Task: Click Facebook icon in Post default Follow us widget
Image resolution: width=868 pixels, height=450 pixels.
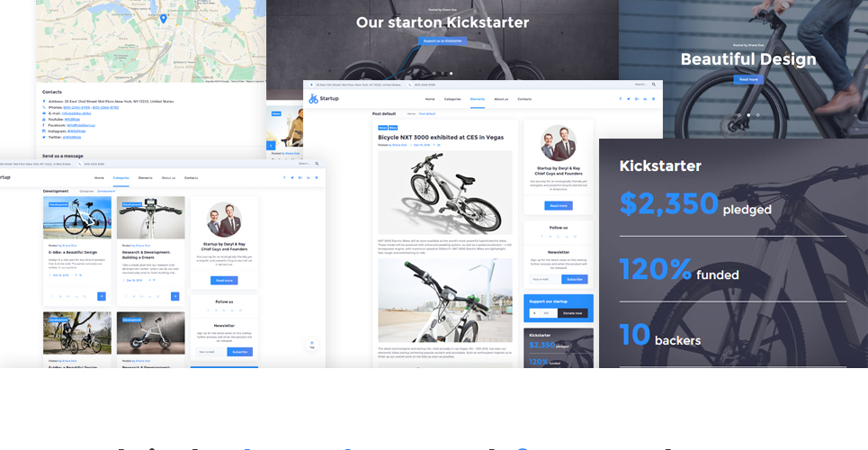Action: (x=542, y=237)
